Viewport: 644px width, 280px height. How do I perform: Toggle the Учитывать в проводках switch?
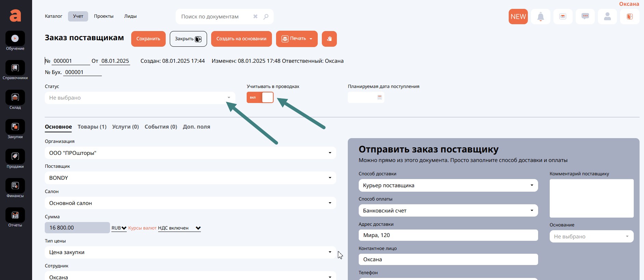coord(260,98)
